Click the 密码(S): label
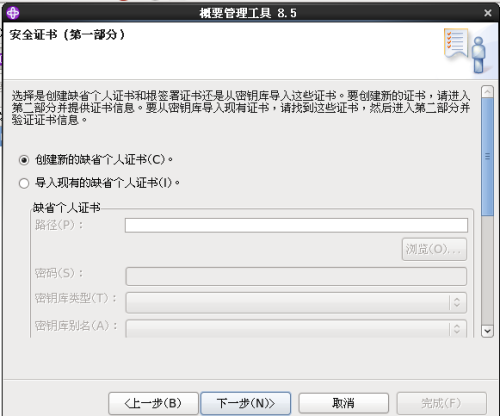The image size is (500, 416). (x=59, y=273)
